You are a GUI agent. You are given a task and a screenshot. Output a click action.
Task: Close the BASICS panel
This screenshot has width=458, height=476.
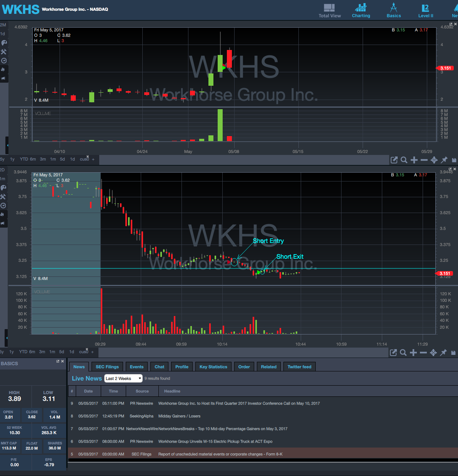point(63,361)
